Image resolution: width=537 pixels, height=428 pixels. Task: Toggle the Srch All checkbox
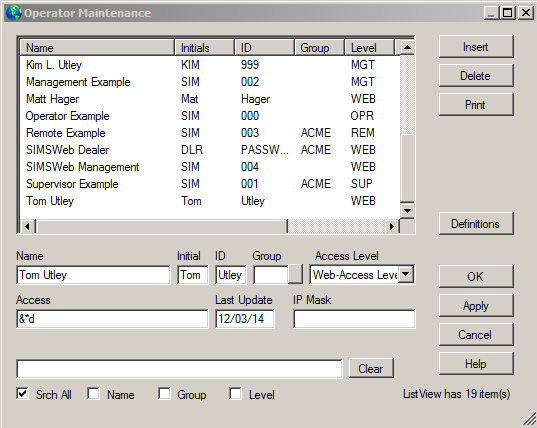pyautogui.click(x=23, y=394)
